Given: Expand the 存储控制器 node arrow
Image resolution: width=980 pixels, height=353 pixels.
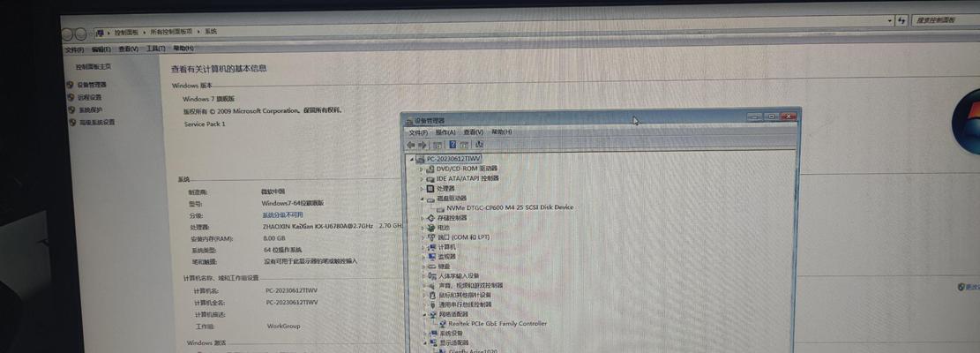Looking at the screenshot, I should [422, 218].
